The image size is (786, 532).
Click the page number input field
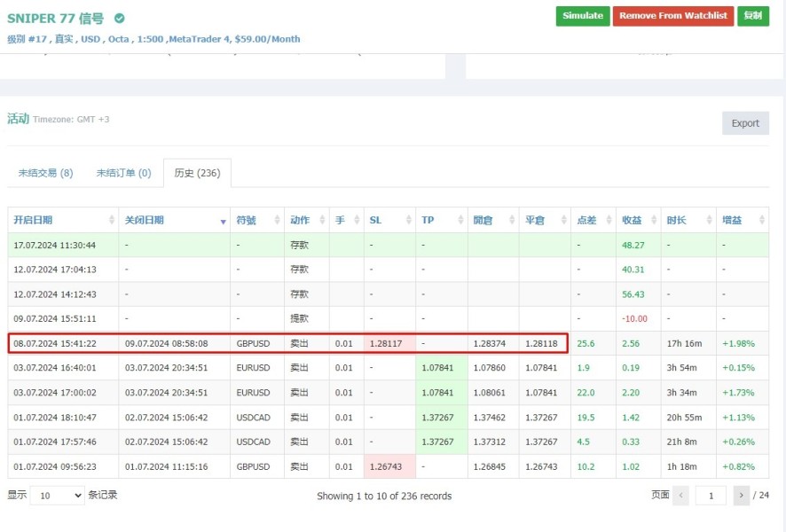(711, 496)
